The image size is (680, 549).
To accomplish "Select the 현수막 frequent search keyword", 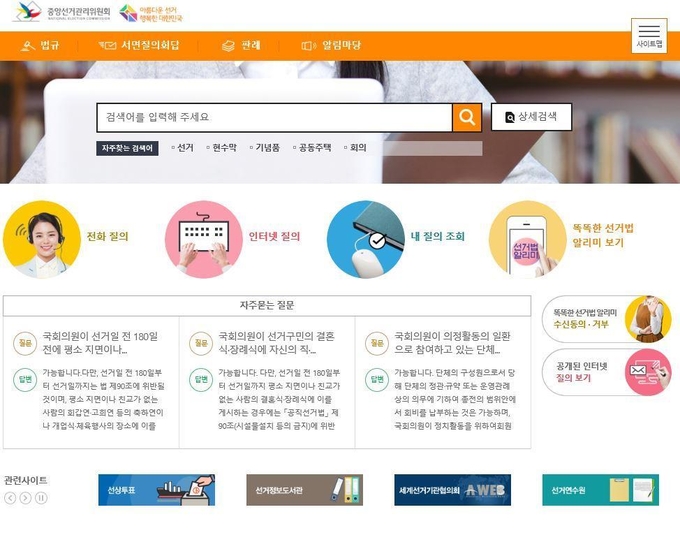I will coord(222,148).
